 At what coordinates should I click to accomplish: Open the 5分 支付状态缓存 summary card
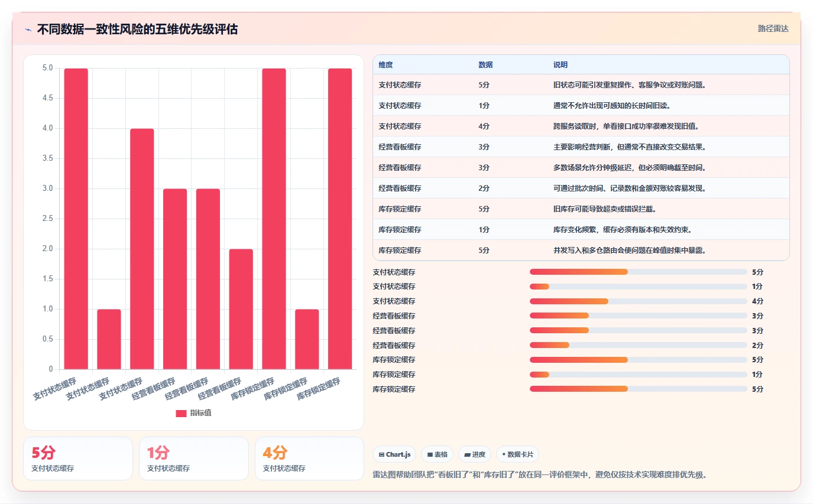[x=78, y=459]
